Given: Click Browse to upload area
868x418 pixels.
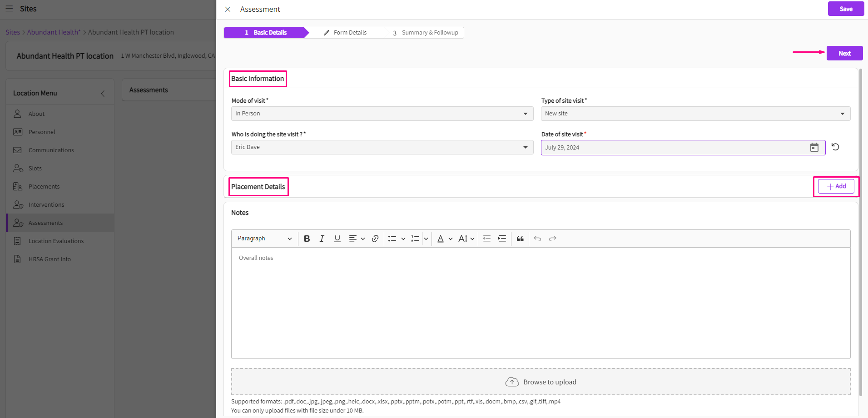Looking at the screenshot, I should pos(541,382).
